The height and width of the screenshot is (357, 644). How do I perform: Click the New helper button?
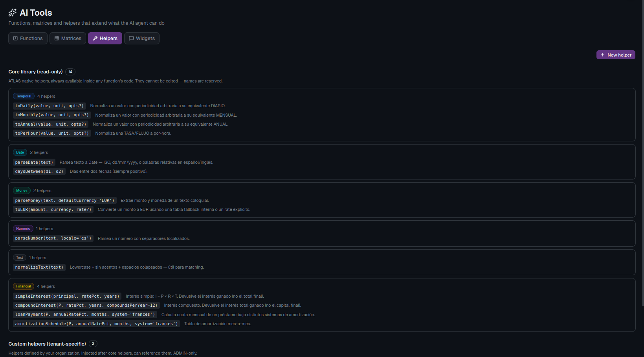[x=616, y=55]
